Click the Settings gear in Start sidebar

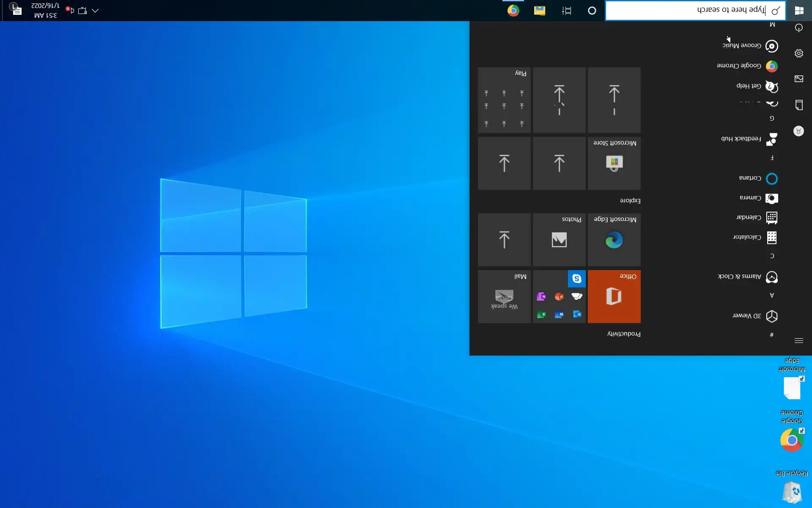click(799, 53)
